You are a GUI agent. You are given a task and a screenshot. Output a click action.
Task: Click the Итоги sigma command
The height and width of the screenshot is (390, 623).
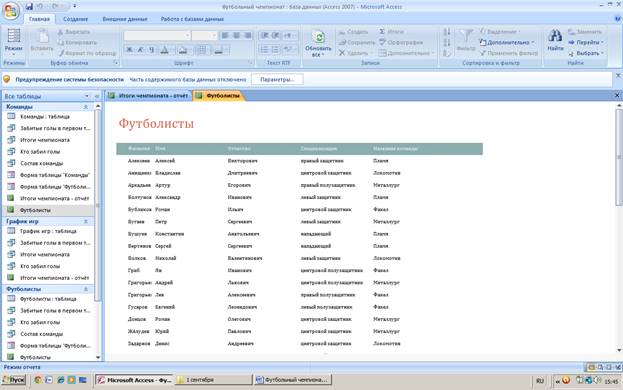[391, 31]
